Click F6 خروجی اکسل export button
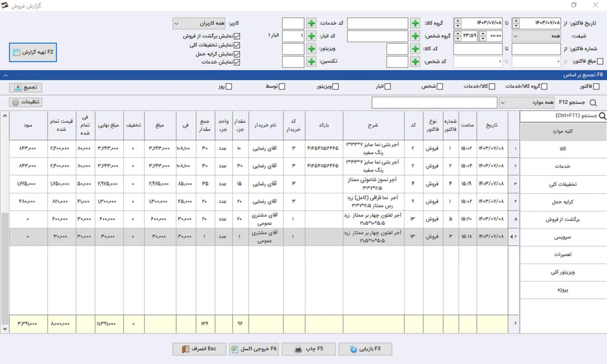The width and height of the screenshot is (607, 364). click(x=254, y=349)
